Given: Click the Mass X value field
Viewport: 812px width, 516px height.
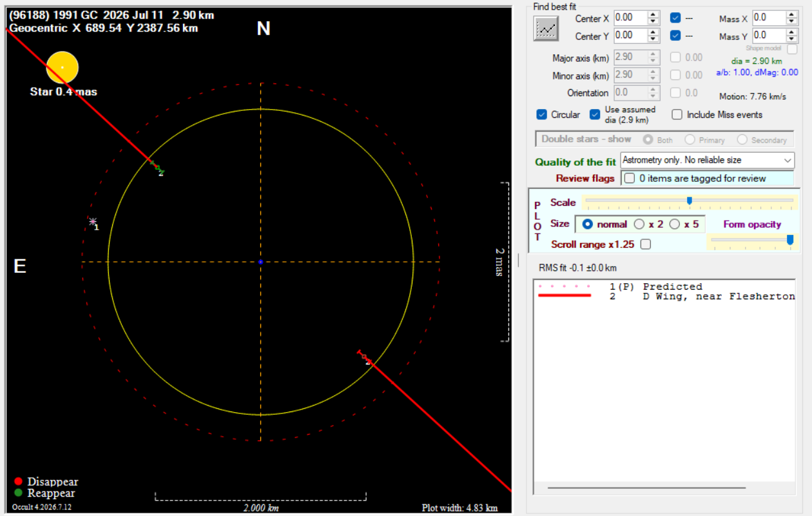Looking at the screenshot, I should pyautogui.click(x=769, y=18).
